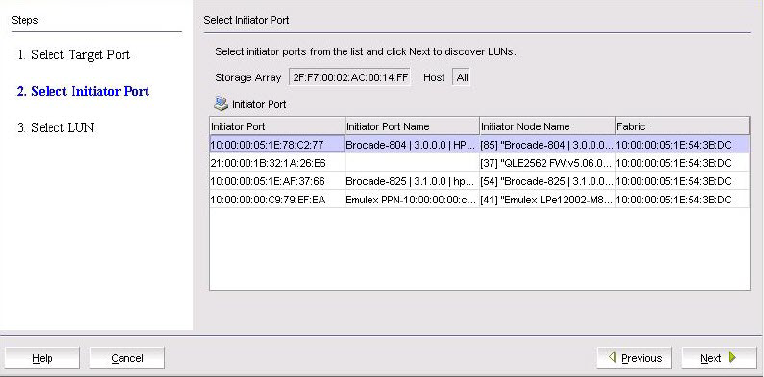Image resolution: width=764 pixels, height=377 pixels.
Task: Select Emulex initiator port 10:00:00:00:C9:79:EF:EA
Action: (480, 199)
